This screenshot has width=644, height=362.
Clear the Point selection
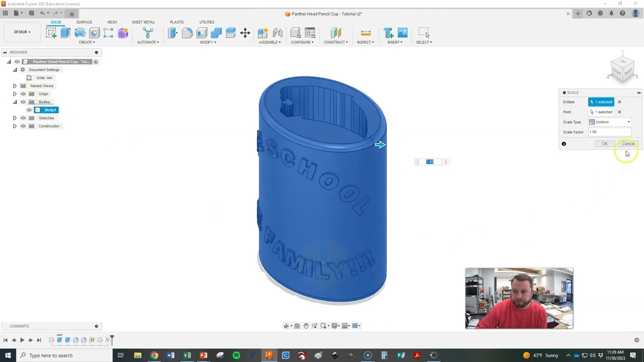[619, 112]
